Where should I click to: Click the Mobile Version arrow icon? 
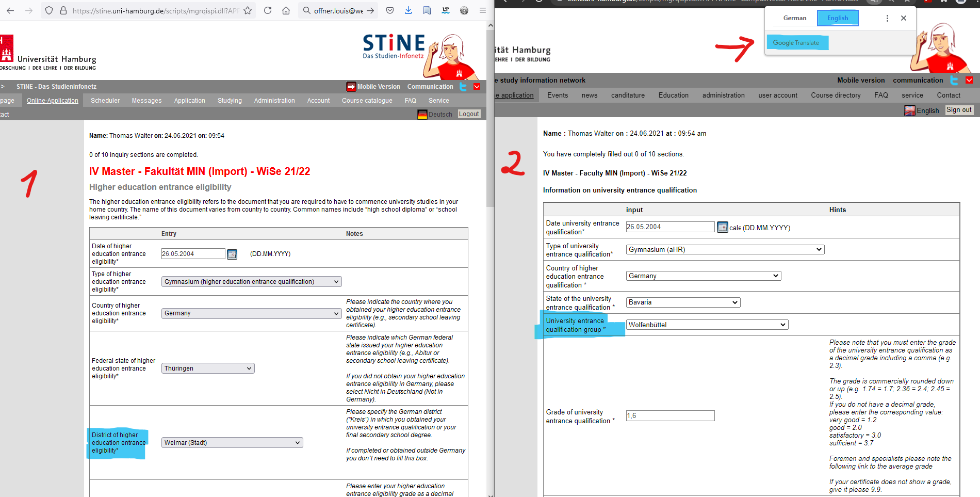click(x=351, y=86)
